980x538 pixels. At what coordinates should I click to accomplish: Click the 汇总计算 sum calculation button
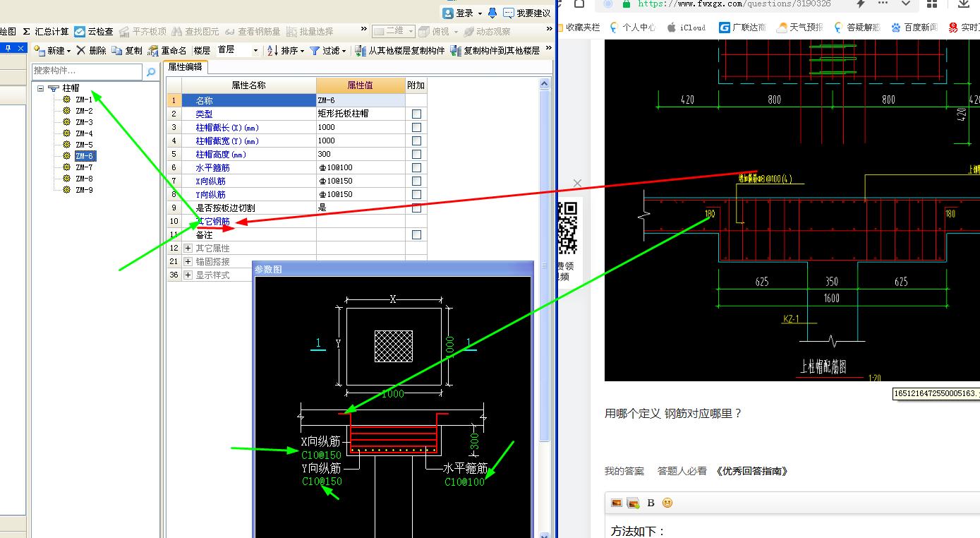46,32
